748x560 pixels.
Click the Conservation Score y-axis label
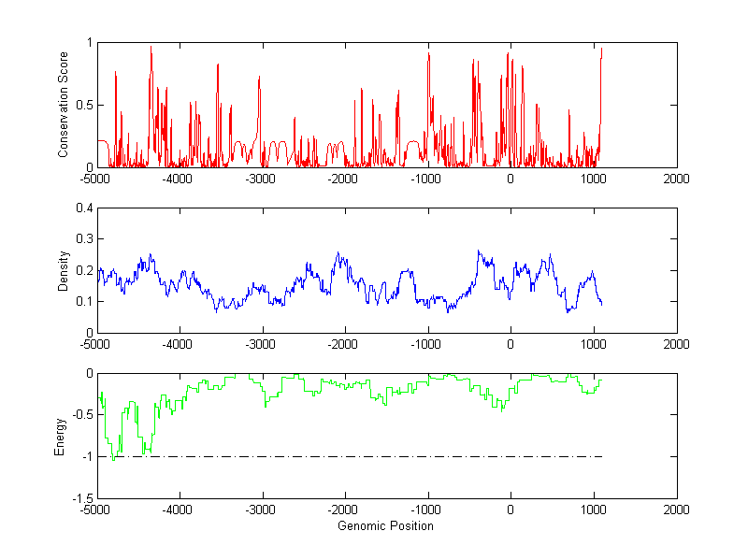click(64, 105)
